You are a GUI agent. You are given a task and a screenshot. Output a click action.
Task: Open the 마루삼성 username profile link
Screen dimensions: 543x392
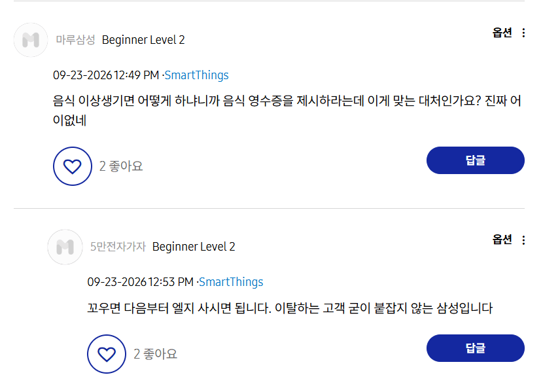(75, 40)
